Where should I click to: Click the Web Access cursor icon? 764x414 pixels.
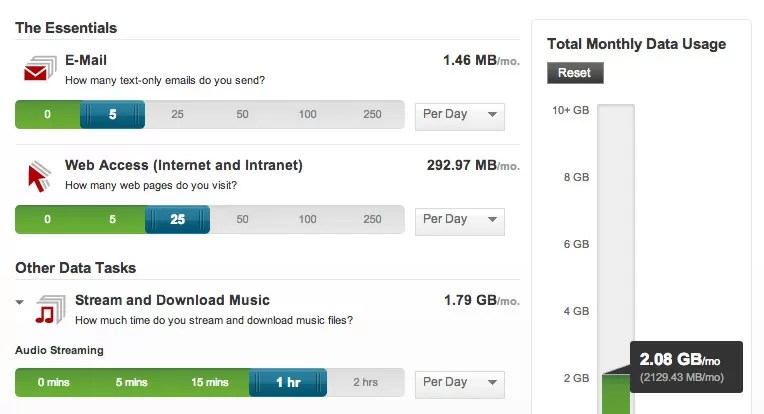click(39, 176)
